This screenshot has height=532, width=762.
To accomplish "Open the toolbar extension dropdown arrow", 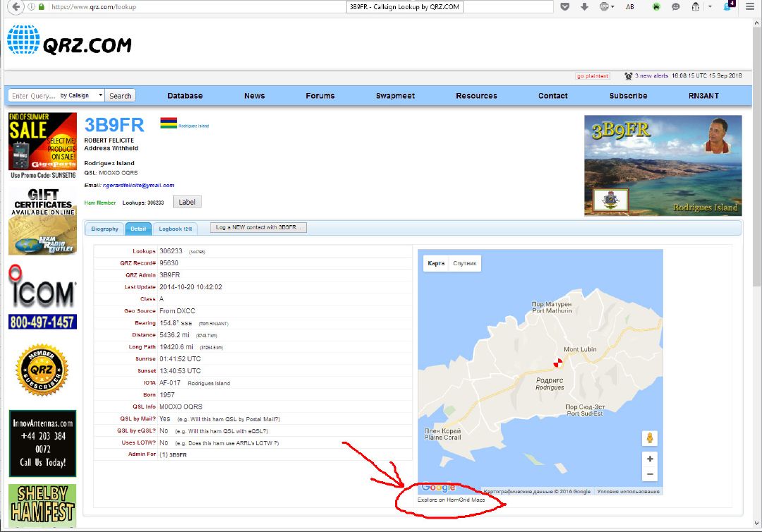I will [x=710, y=7].
